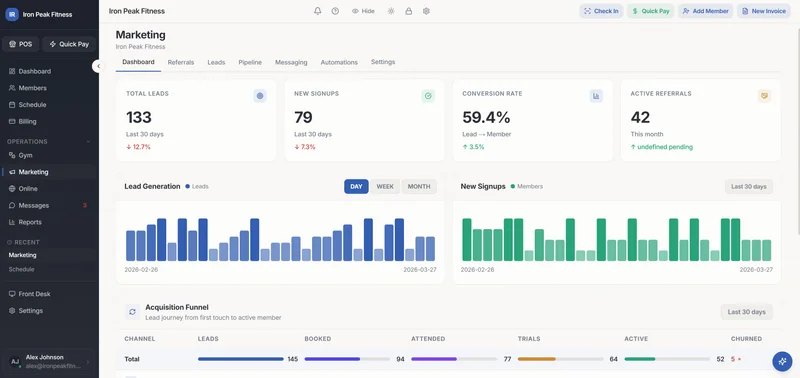Viewport: 800px width, 378px height.
Task: Click the blue Leads progress bar
Action: point(240,359)
